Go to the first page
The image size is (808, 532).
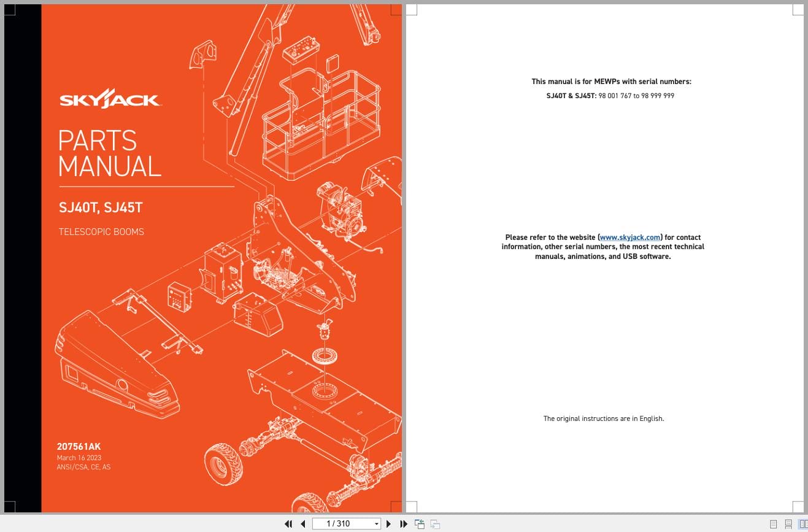pyautogui.click(x=288, y=523)
